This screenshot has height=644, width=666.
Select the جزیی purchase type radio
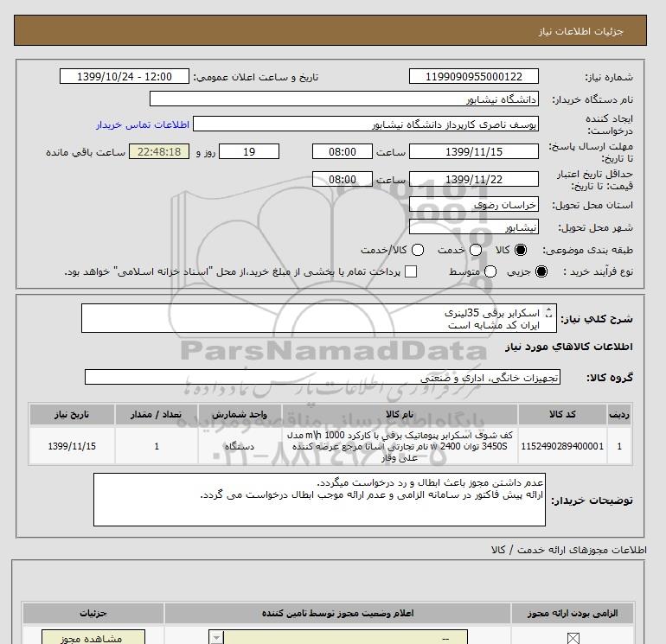tap(541, 271)
